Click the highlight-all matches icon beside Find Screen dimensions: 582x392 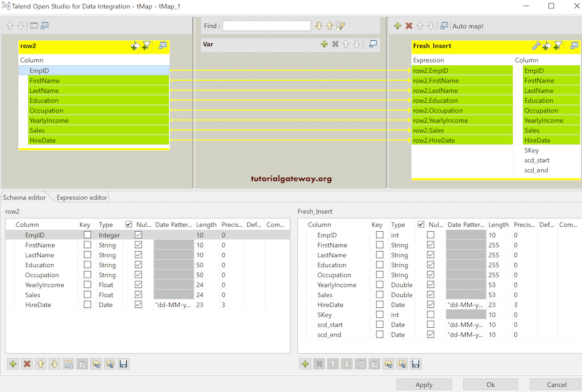[339, 26]
